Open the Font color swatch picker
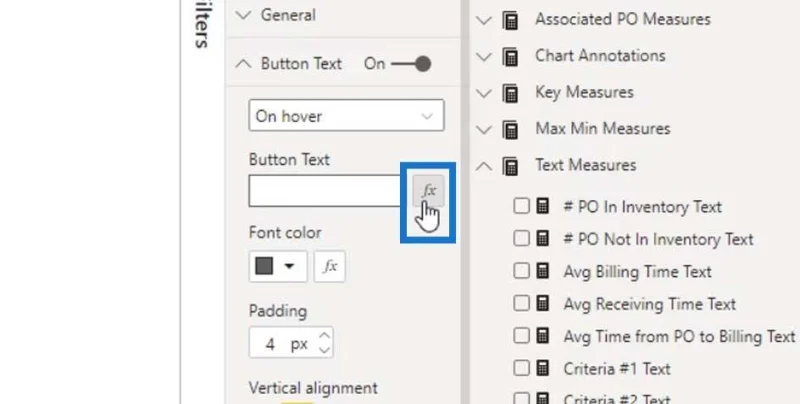800x404 pixels. (278, 266)
